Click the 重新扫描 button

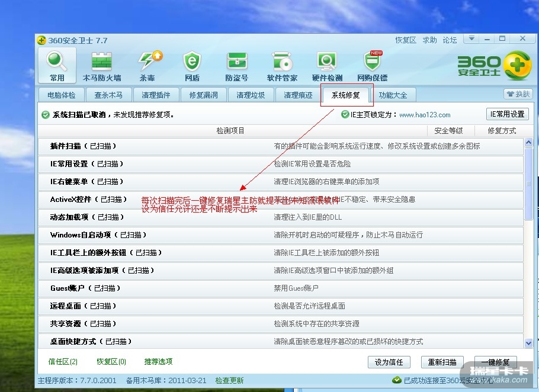[x=442, y=362]
